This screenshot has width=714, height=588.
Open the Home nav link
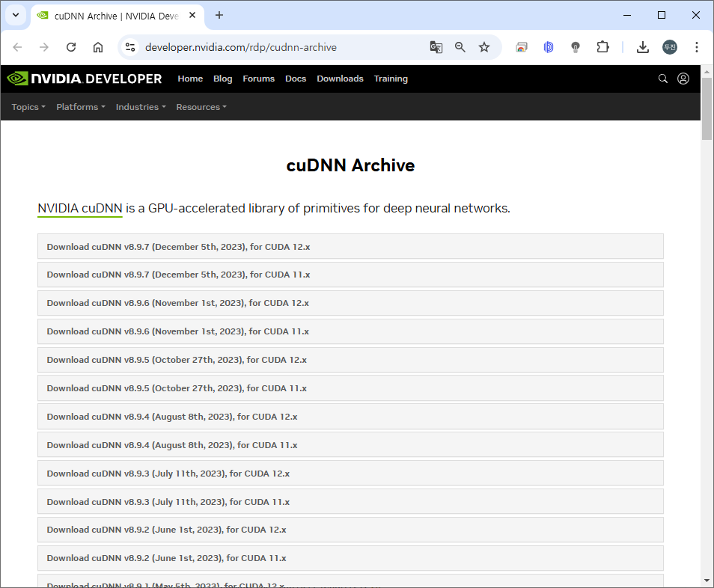pyautogui.click(x=190, y=79)
